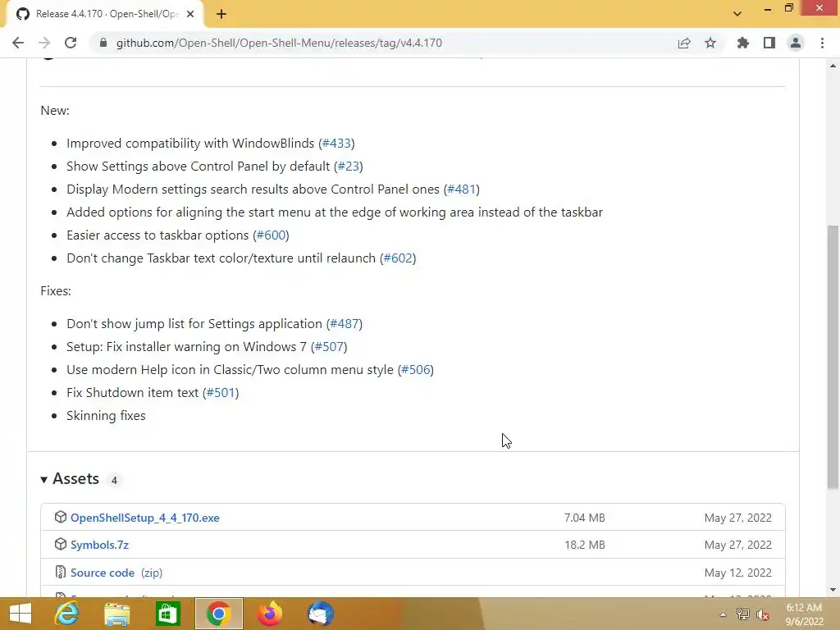Open issue #481 link
The width and height of the screenshot is (840, 630).
461,189
